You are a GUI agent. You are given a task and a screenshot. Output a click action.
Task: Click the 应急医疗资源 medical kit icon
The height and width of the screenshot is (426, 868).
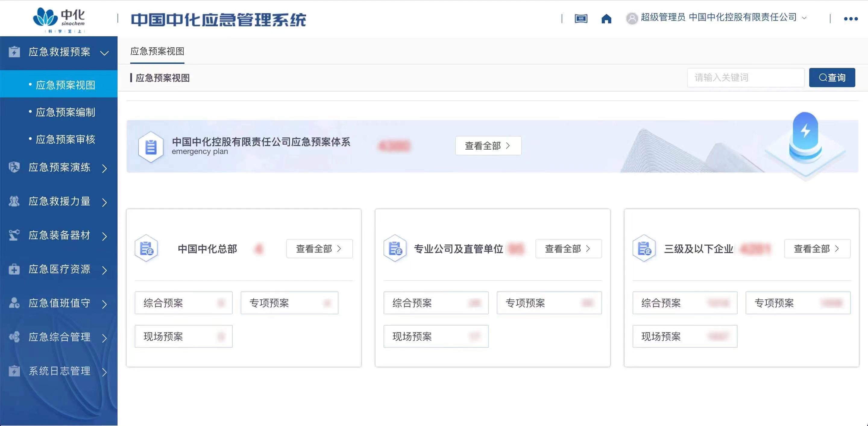14,269
